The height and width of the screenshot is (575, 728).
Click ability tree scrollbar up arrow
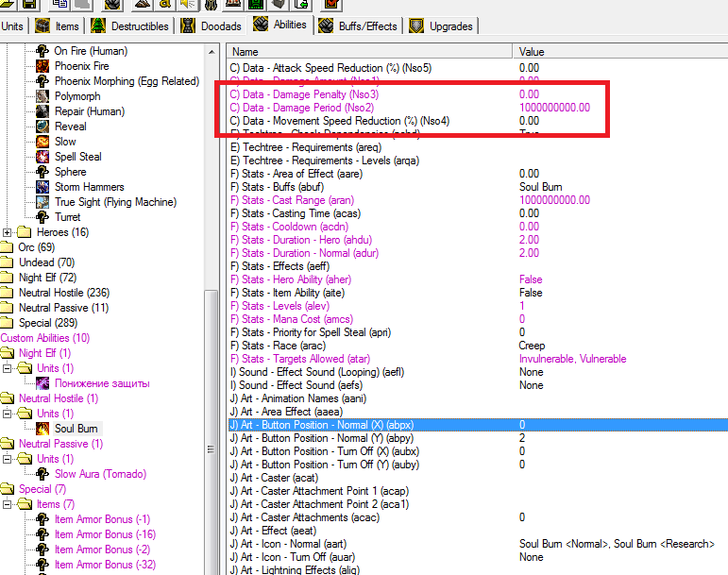212,52
